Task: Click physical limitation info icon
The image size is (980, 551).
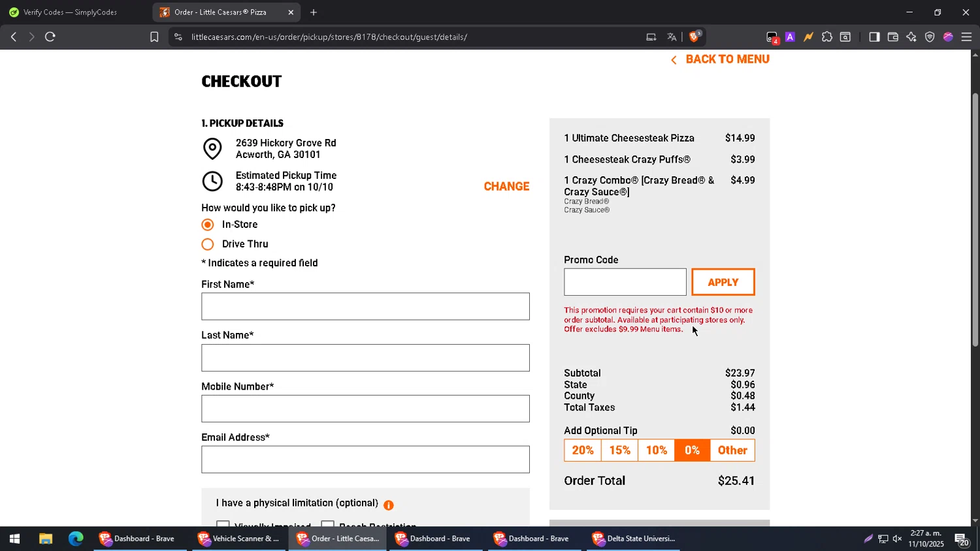Action: [389, 505]
